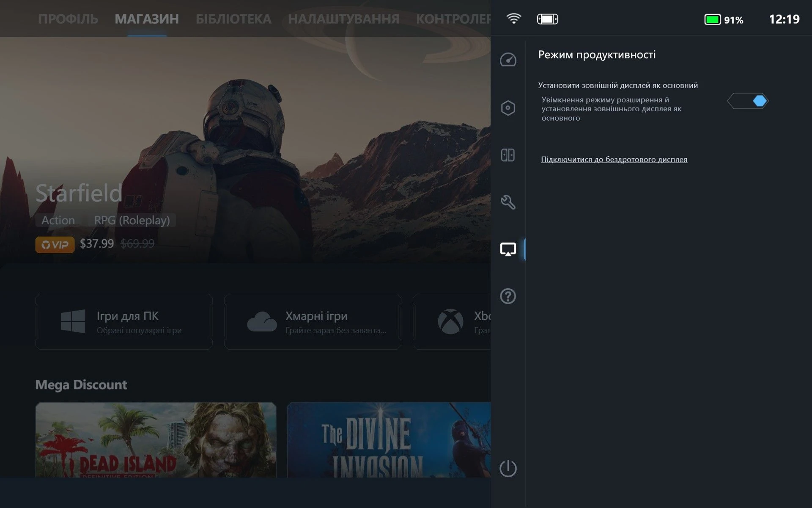812x508 pixels.
Task: Select the RPG (Roleplay) genre tag
Action: tap(132, 220)
